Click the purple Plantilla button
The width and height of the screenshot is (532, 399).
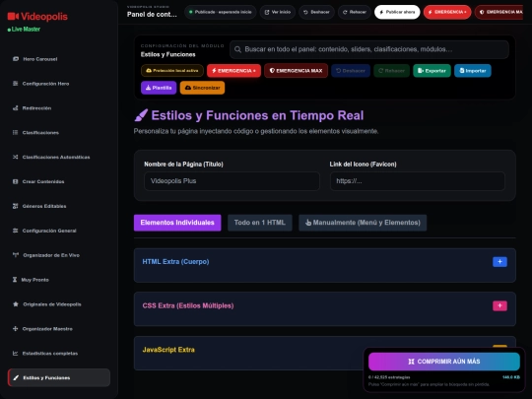coord(159,88)
